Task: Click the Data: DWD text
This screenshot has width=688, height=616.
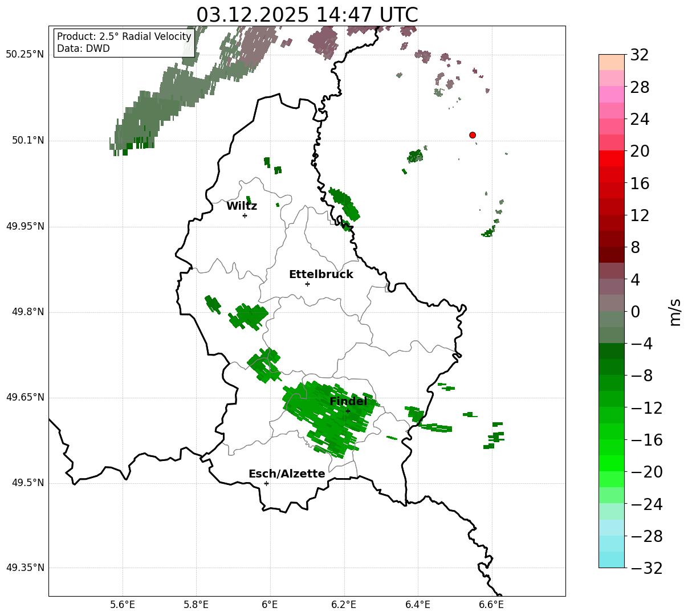Action: [83, 49]
